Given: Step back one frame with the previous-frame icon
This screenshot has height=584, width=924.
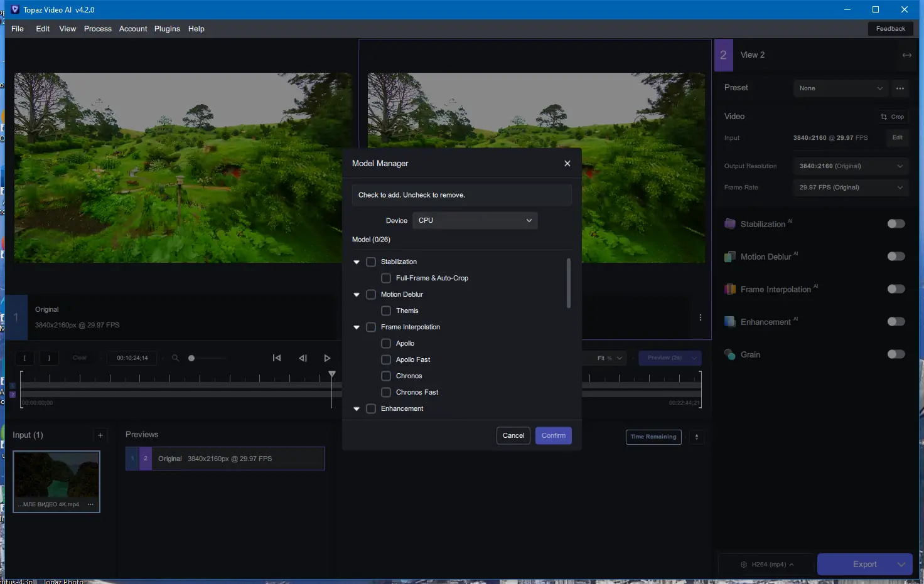Looking at the screenshot, I should click(x=303, y=358).
